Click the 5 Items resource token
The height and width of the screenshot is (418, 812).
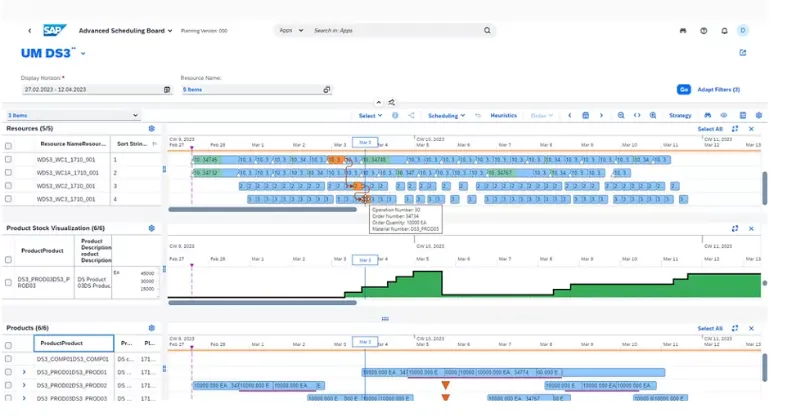click(x=192, y=90)
